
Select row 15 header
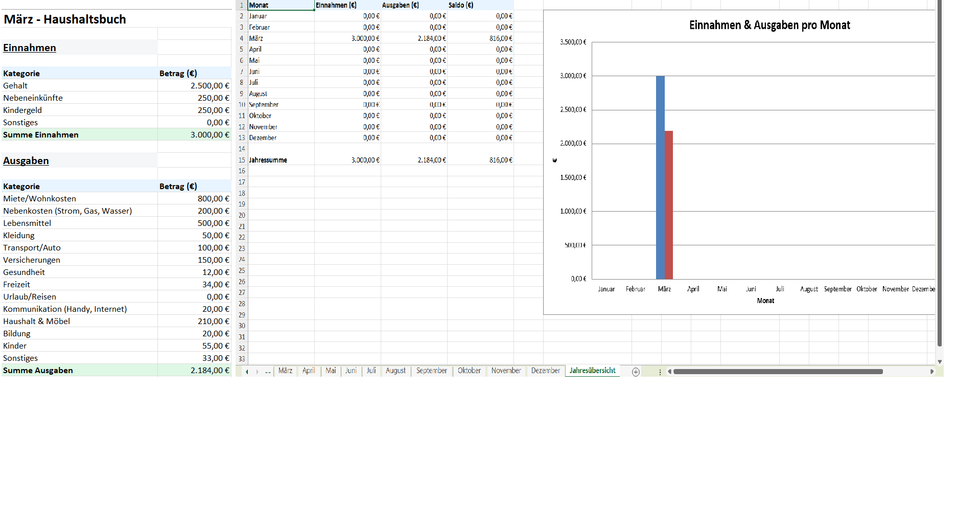click(242, 160)
